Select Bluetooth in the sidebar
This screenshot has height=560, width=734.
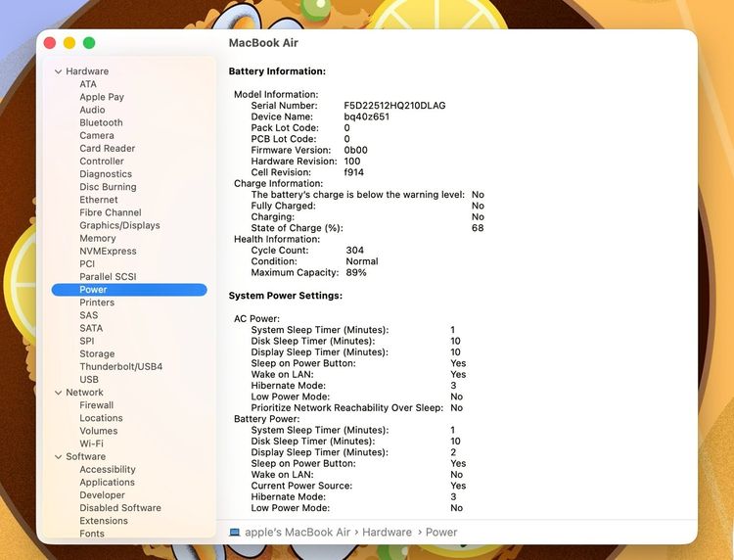101,122
